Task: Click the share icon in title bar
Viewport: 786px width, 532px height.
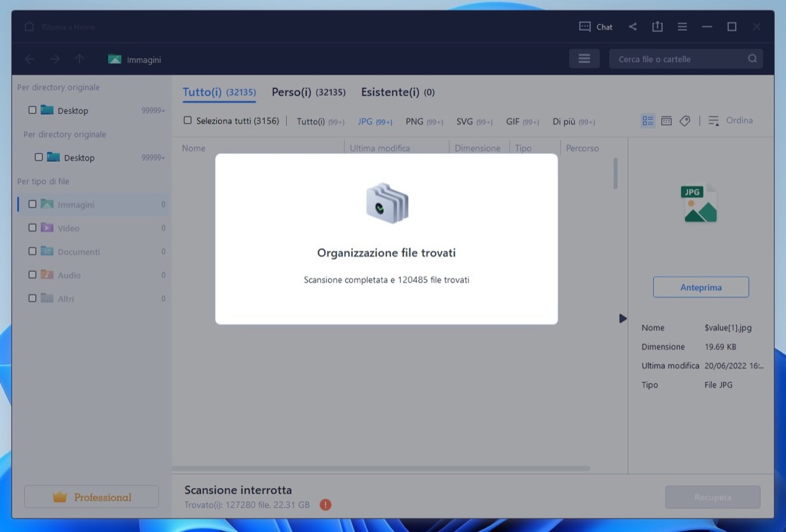Action: pyautogui.click(x=633, y=27)
